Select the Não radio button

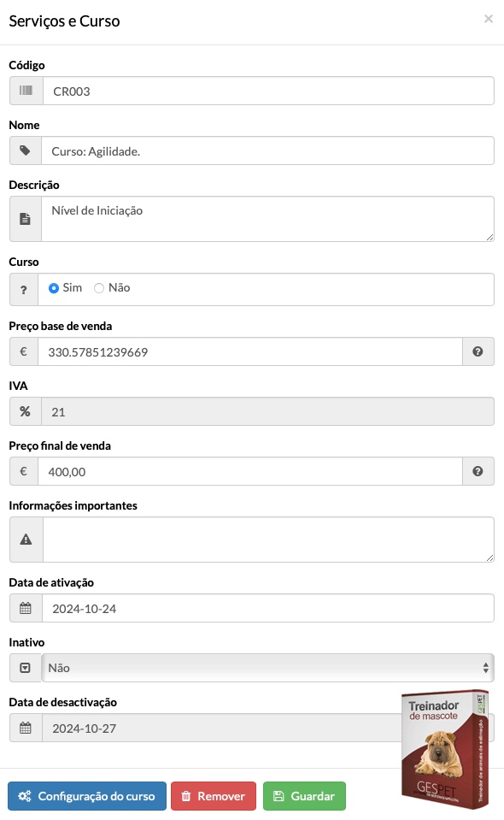99,288
